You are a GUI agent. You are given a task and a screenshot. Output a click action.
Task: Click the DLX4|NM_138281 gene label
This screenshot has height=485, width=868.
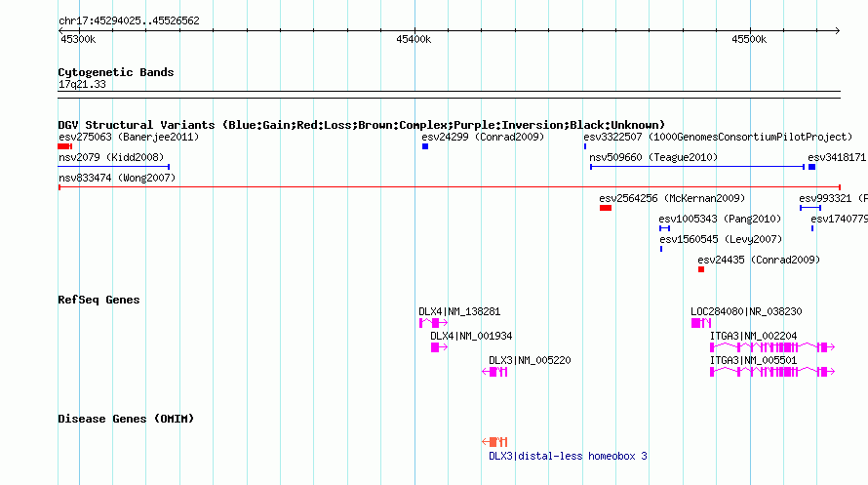[x=459, y=311]
